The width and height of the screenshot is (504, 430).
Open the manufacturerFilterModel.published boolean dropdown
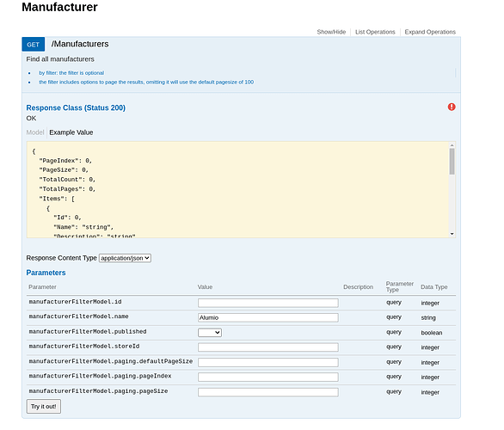pyautogui.click(x=210, y=332)
